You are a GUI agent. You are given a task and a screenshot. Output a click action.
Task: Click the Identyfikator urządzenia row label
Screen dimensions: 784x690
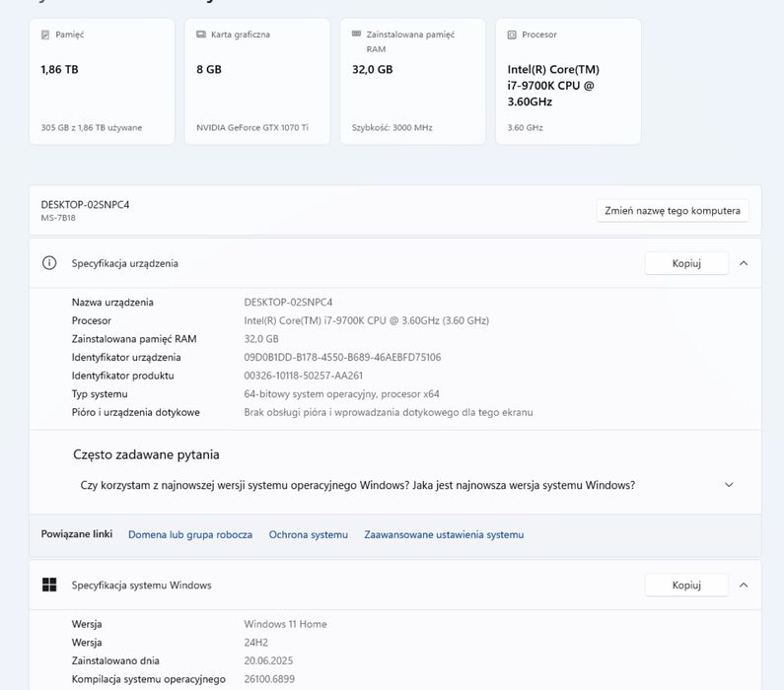tap(126, 357)
